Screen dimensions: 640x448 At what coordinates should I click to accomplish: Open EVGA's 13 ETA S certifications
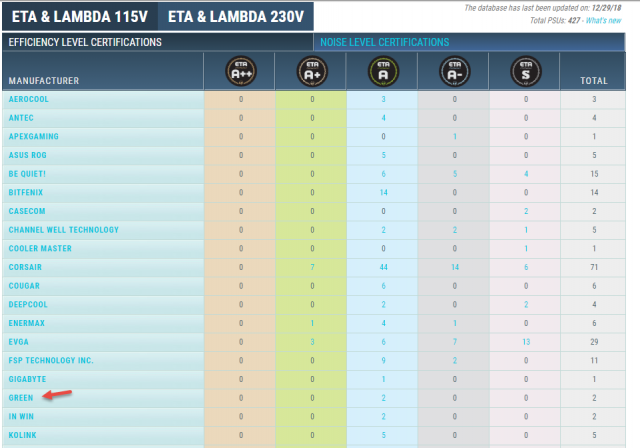[x=525, y=341]
